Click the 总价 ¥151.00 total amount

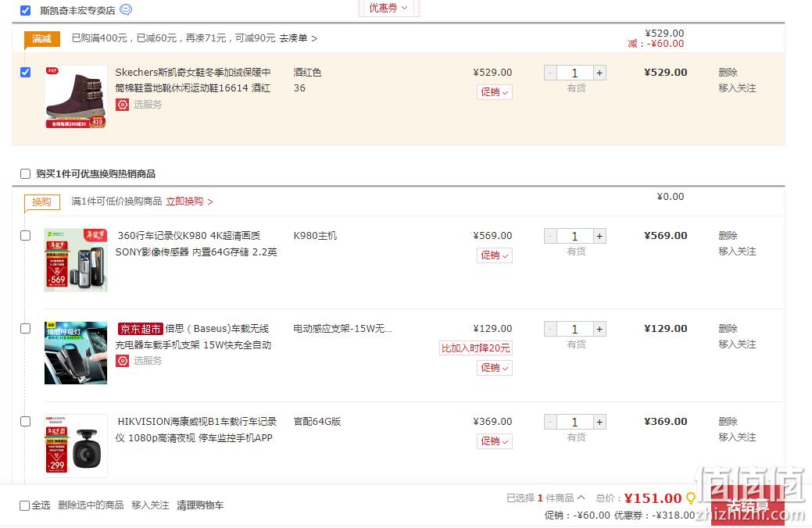(653, 498)
